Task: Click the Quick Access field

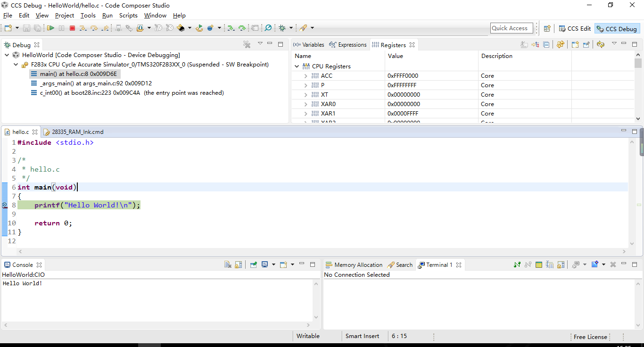Action: click(x=512, y=28)
